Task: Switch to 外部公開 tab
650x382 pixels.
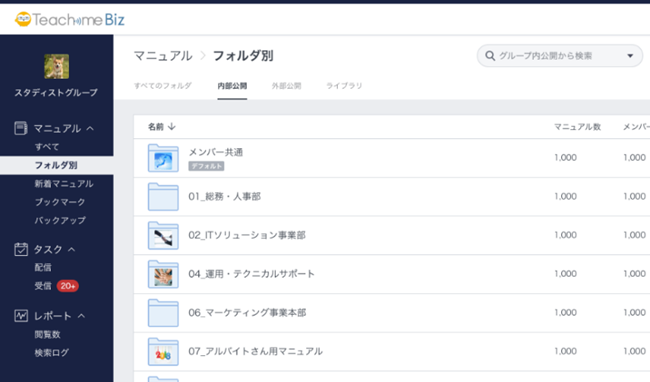Action: pyautogui.click(x=286, y=86)
